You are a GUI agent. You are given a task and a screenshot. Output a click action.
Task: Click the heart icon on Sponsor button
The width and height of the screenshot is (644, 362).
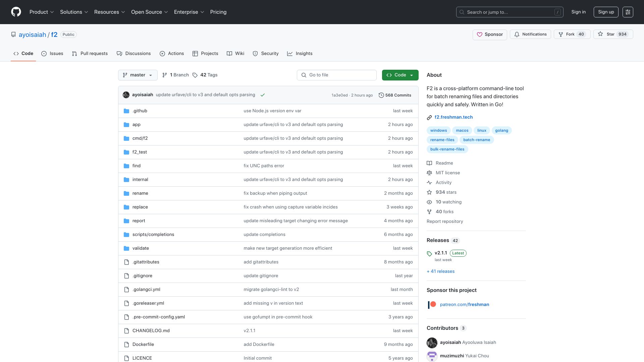(480, 35)
